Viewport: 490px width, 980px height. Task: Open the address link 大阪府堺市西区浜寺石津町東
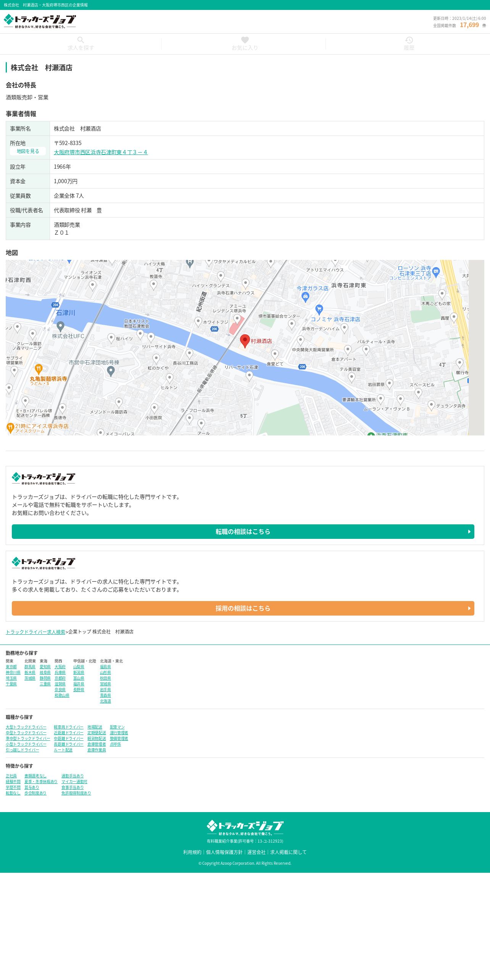pos(101,152)
